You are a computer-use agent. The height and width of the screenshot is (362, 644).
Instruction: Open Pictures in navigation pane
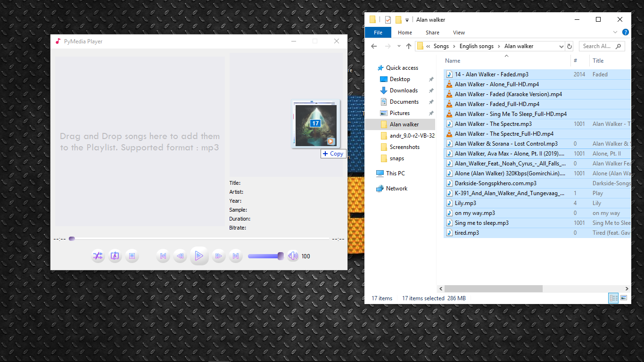pos(399,113)
